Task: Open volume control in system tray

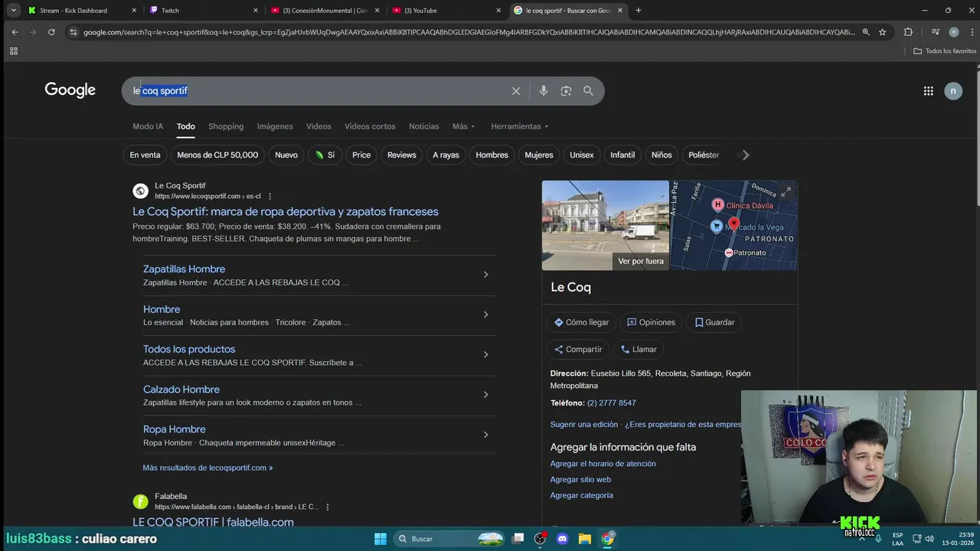Action: (x=929, y=539)
